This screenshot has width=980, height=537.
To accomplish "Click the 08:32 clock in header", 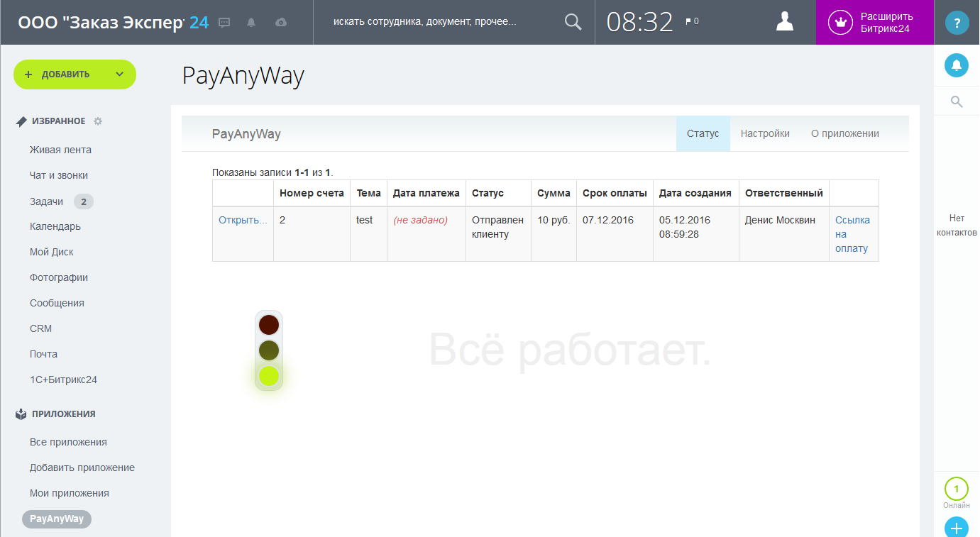I will pos(639,22).
